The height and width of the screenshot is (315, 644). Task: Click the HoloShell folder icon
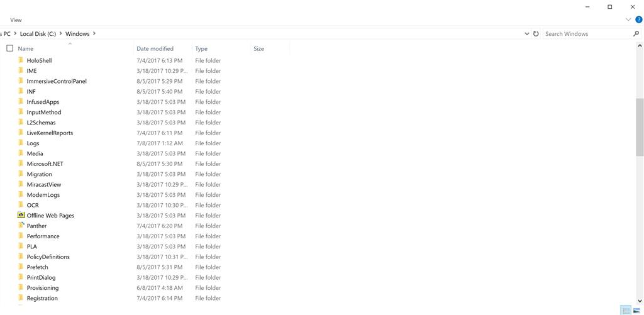click(x=21, y=60)
